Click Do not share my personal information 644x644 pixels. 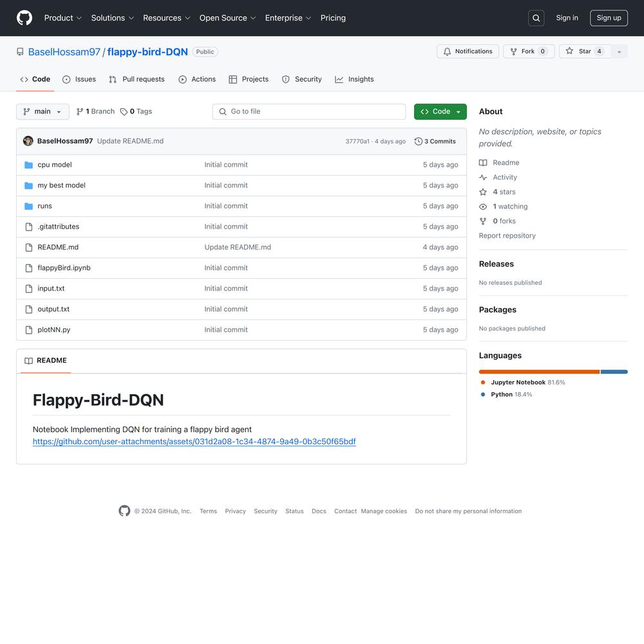[468, 511]
